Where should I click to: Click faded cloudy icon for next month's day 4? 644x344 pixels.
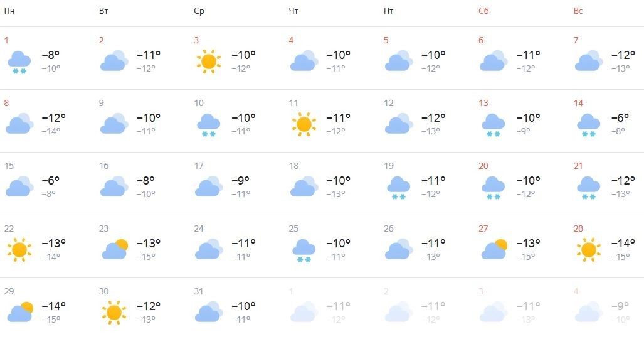(588, 312)
